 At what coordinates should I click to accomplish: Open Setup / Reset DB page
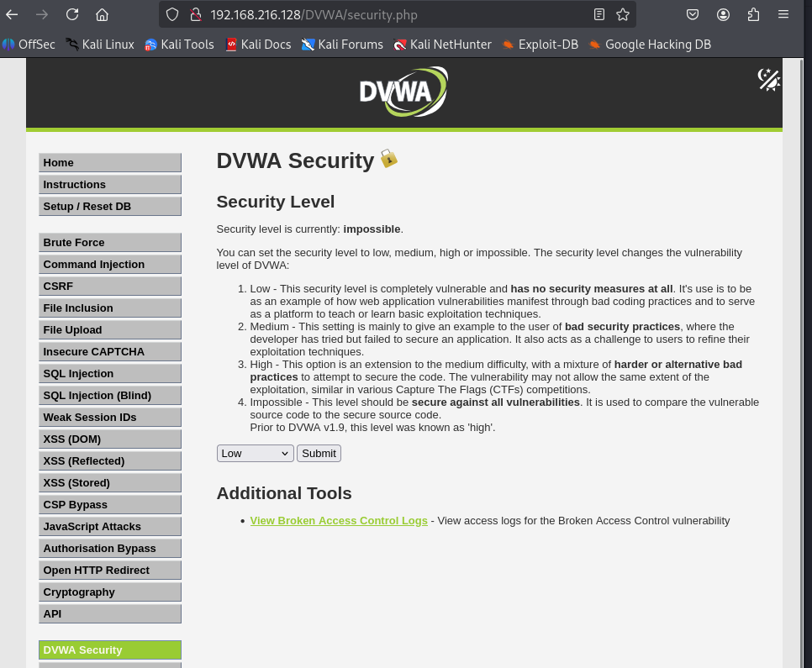110,206
